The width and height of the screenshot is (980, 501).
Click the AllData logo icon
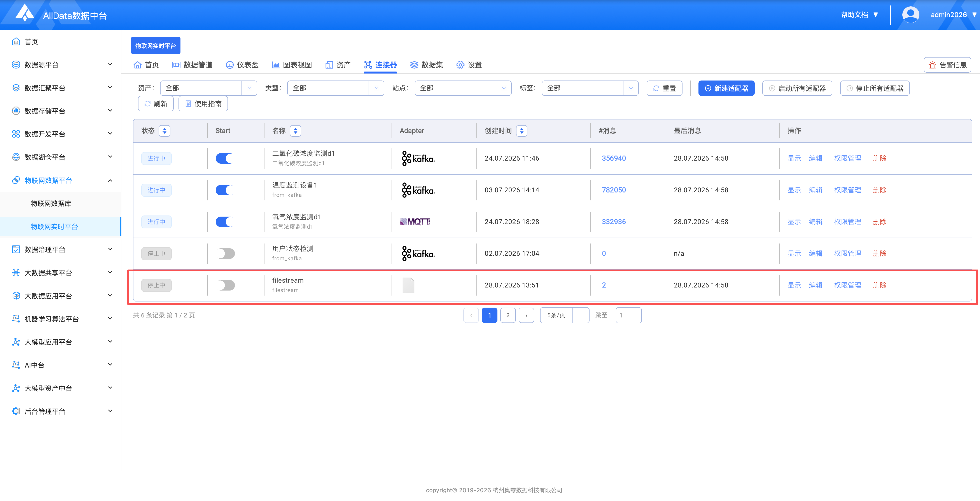click(x=25, y=13)
